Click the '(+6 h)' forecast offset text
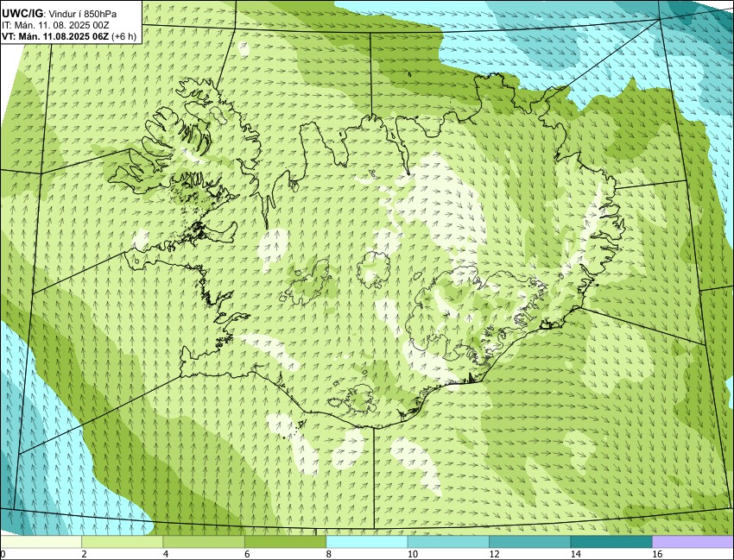This screenshot has height=560, width=734. (x=124, y=36)
